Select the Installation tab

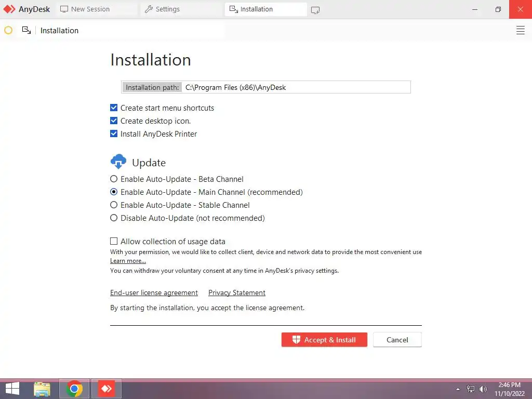(x=265, y=9)
